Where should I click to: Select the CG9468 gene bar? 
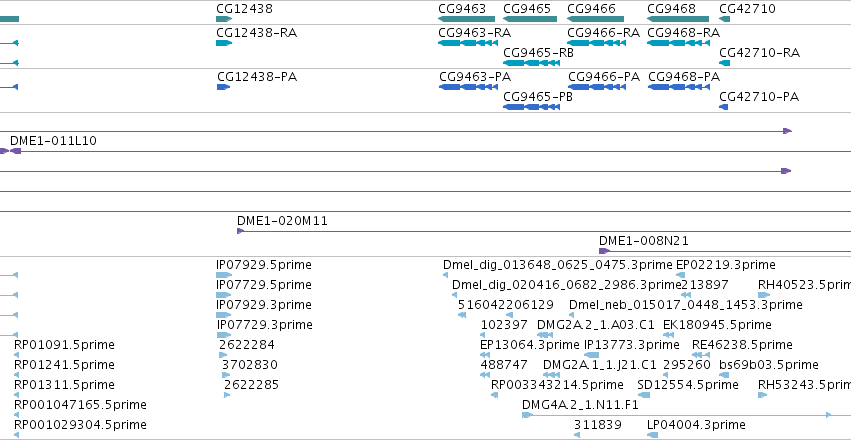[678, 19]
